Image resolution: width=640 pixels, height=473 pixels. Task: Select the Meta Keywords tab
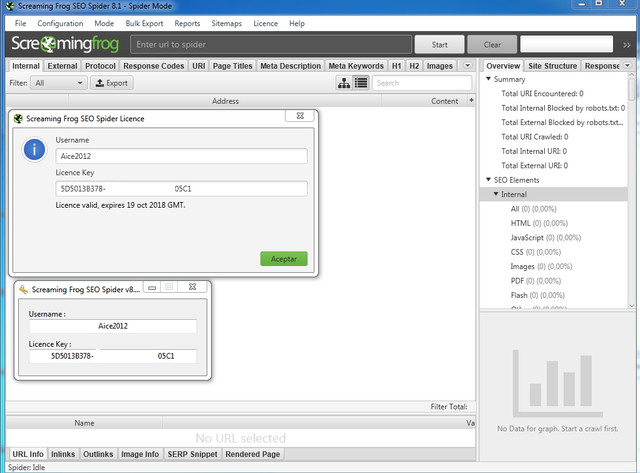356,66
